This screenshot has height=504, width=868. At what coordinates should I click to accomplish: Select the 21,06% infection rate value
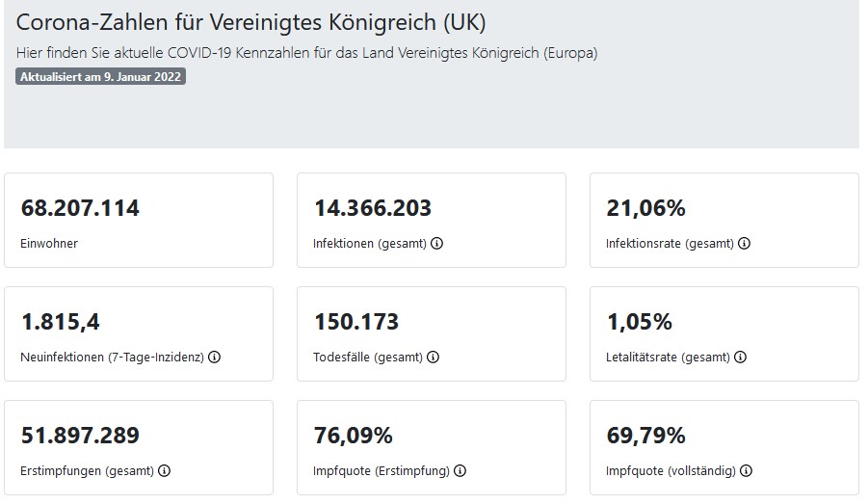pos(645,208)
